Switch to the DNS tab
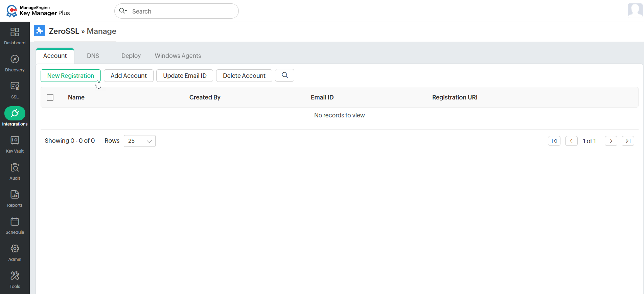The height and width of the screenshot is (294, 644). [x=93, y=56]
